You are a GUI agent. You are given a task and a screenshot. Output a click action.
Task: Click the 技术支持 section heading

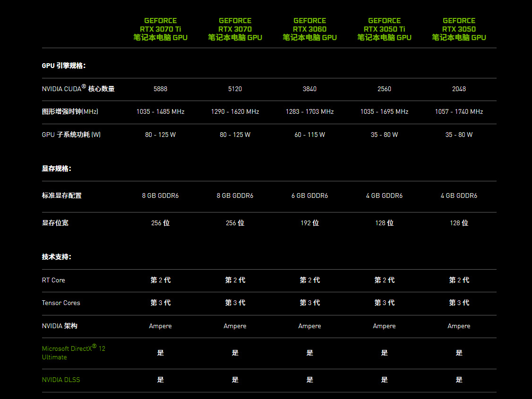click(57, 256)
